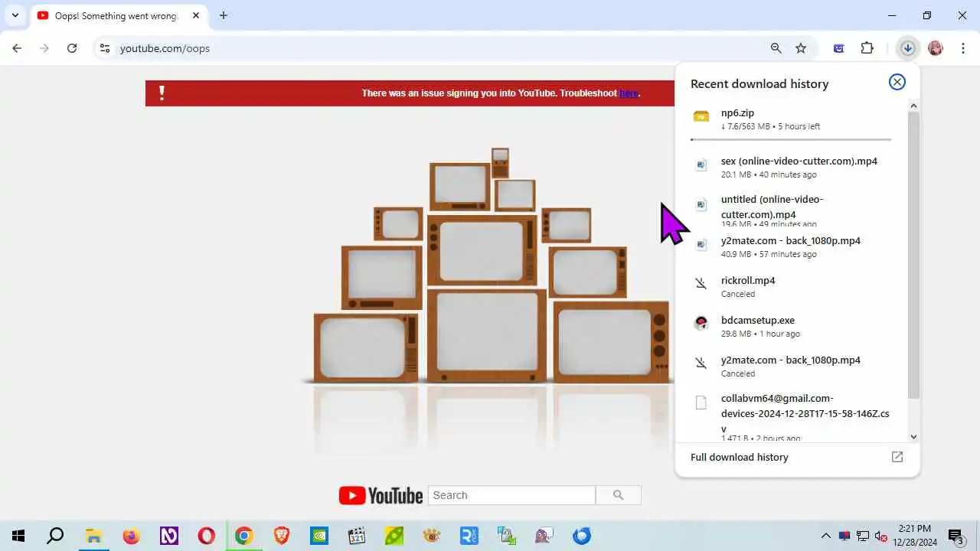Switch to Chrome in the taskbar
980x551 pixels.
point(243,536)
